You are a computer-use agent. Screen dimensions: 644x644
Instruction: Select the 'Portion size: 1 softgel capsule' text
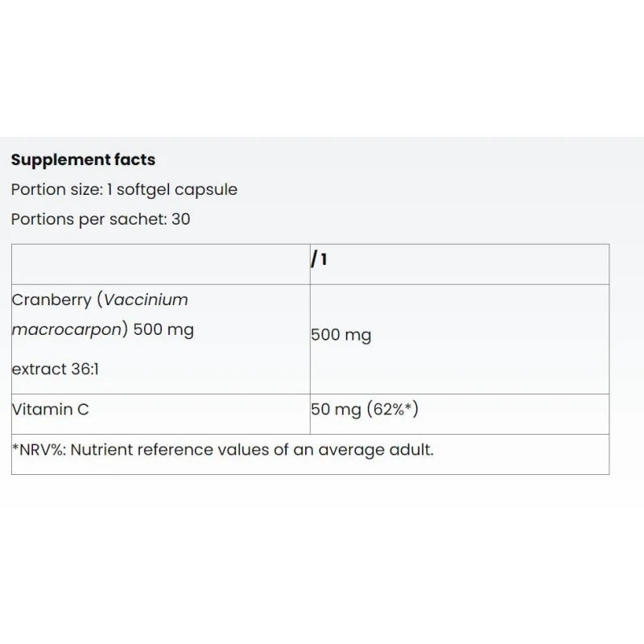(124, 190)
